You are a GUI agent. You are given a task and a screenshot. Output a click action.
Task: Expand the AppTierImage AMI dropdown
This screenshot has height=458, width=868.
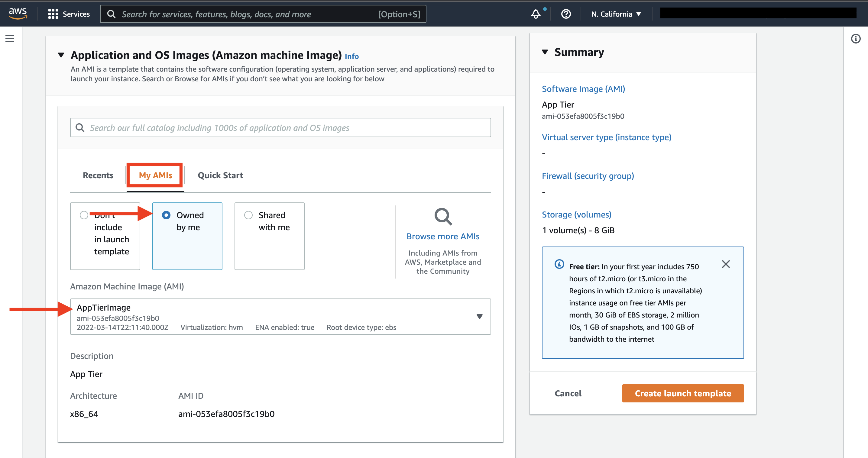point(280,317)
